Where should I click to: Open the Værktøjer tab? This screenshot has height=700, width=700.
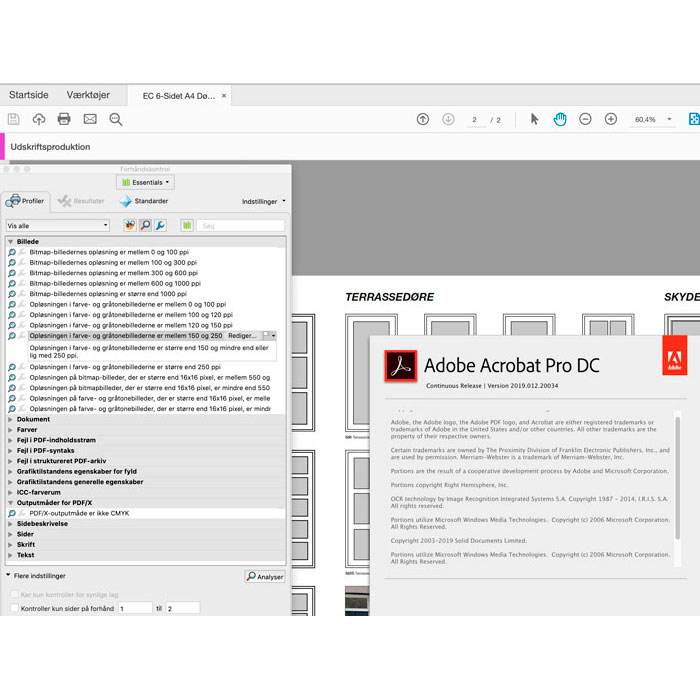tap(88, 95)
